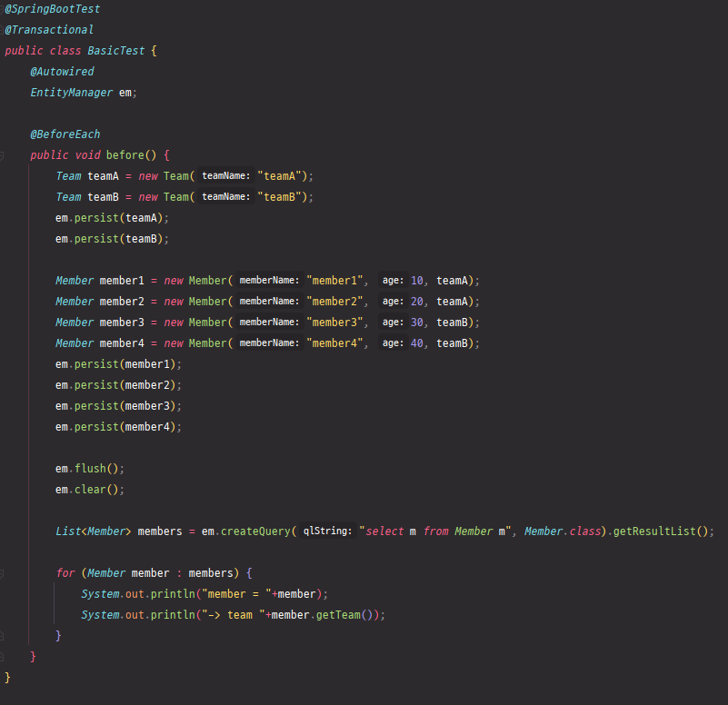Click the memberName: hint on the member1 line
This screenshot has width=728, height=705.
coord(269,281)
